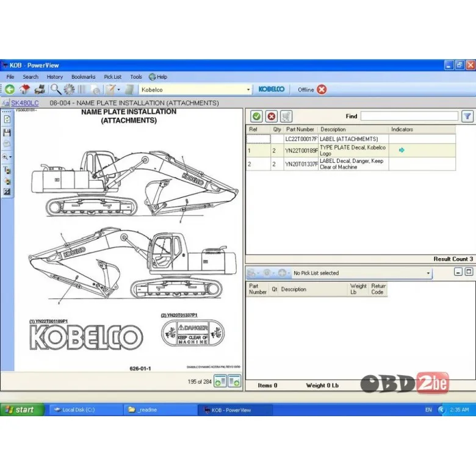Switch to Local Disk (C:) taskbar window

[86, 410]
